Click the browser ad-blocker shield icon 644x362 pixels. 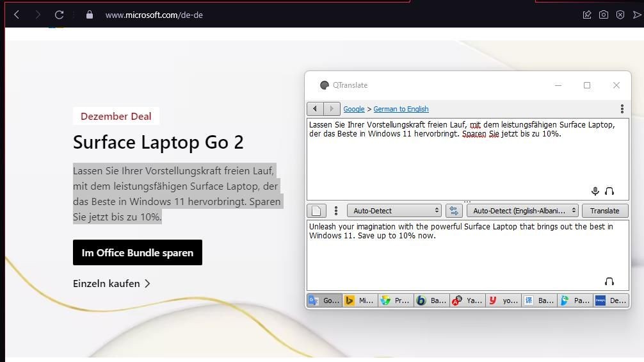pyautogui.click(x=620, y=15)
